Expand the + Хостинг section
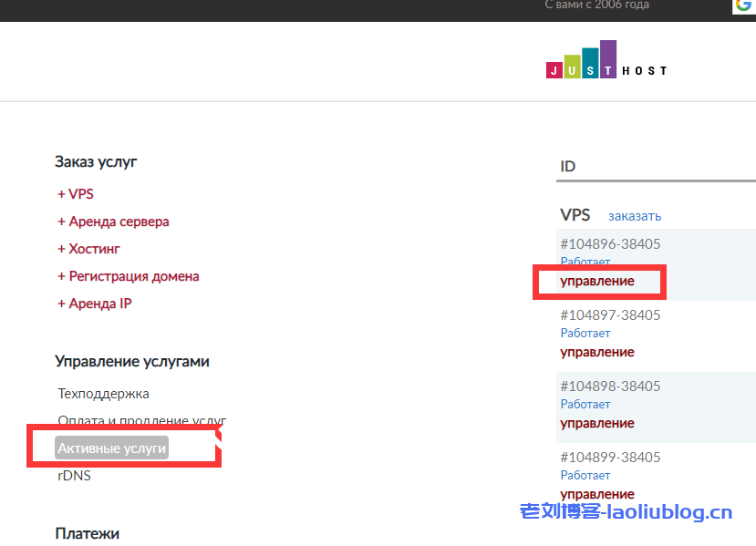Screen dimensions: 756x546 click(88, 248)
